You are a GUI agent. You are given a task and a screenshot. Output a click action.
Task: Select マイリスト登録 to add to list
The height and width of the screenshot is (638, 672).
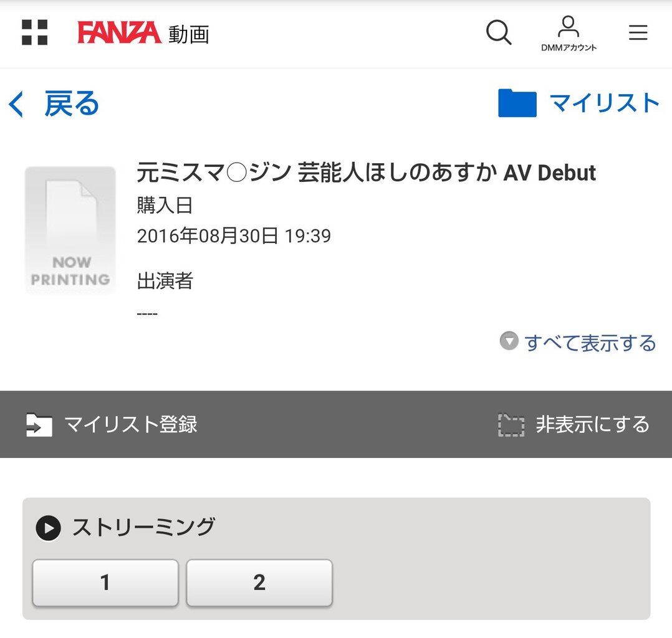(131, 425)
